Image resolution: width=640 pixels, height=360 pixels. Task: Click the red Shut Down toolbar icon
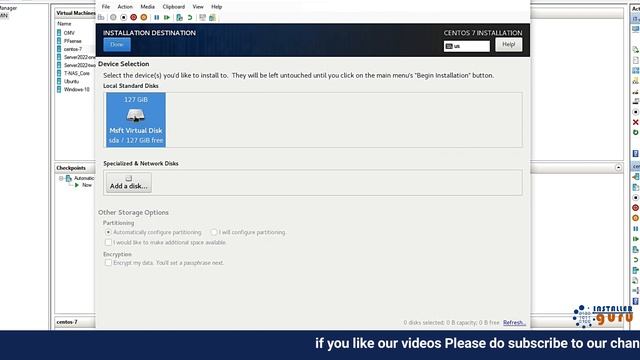click(133, 18)
